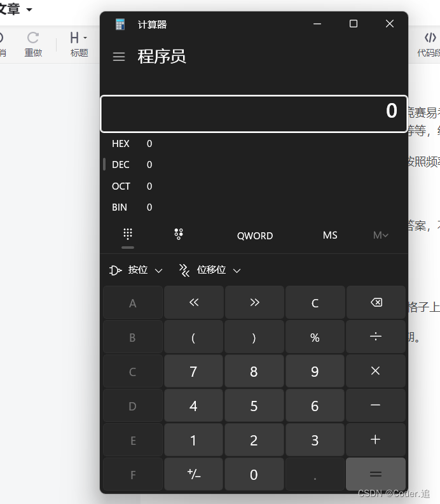This screenshot has height=504, width=440.
Task: Click the close parenthesis key
Action: [254, 337]
